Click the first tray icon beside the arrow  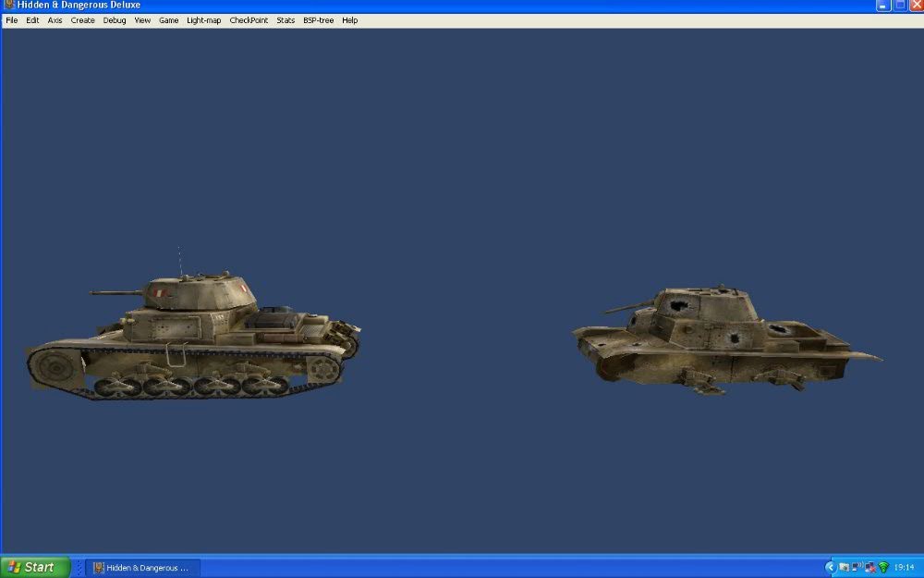click(x=844, y=568)
